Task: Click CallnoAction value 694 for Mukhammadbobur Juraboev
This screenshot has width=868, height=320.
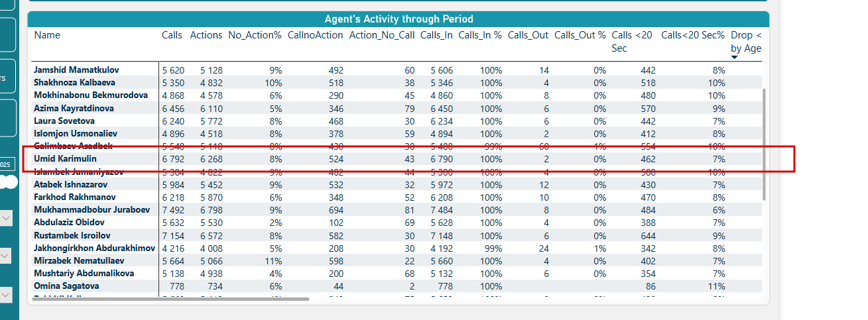Action: pyautogui.click(x=335, y=210)
